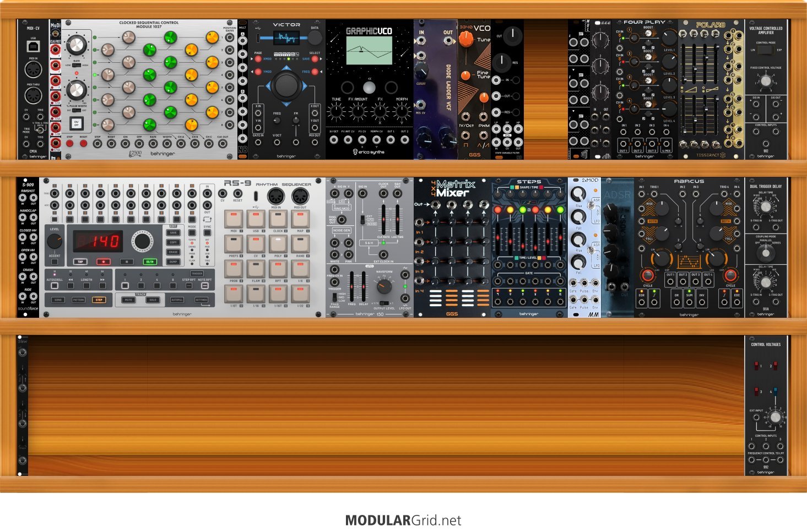Viewport: 807px width, 532px height.
Task: Click the SAVE button in RS-9 edit section
Action: click(x=174, y=232)
